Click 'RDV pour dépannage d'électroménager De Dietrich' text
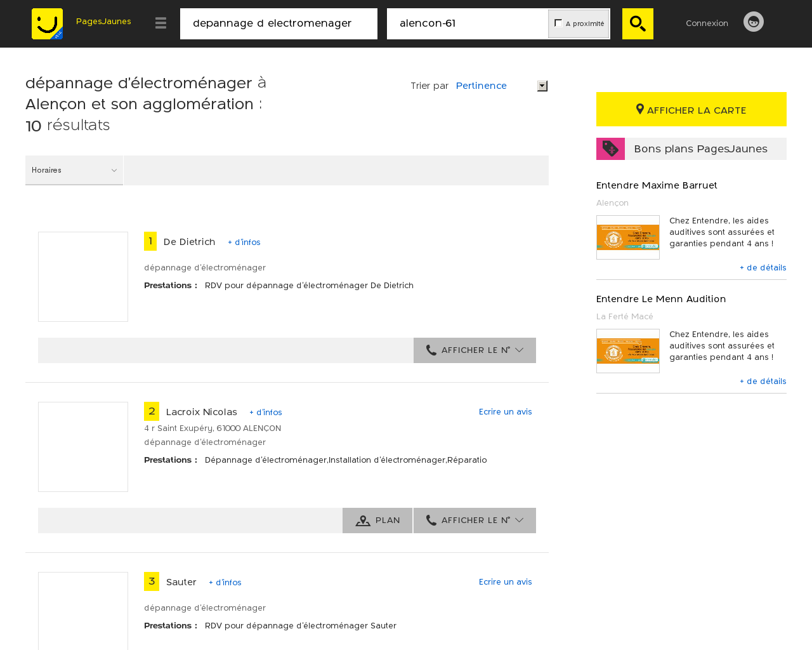This screenshot has height=650, width=812. (x=309, y=286)
